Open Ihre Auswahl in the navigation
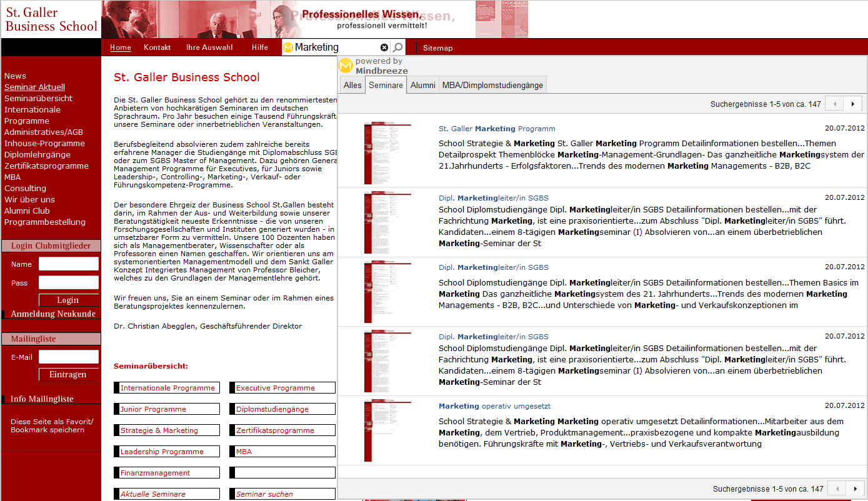 [x=209, y=47]
